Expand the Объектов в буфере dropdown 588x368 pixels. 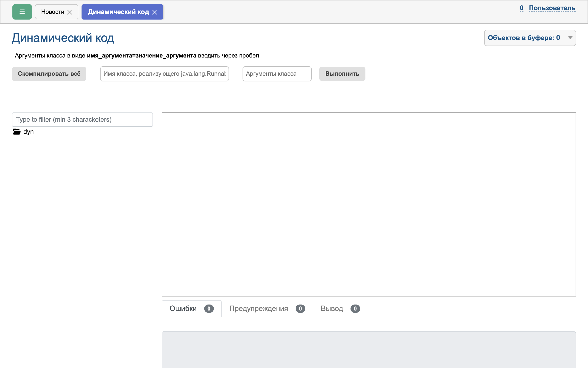tap(530, 38)
